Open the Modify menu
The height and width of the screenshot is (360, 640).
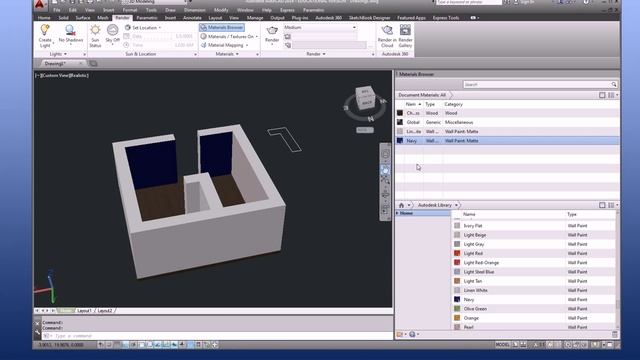[x=221, y=10]
